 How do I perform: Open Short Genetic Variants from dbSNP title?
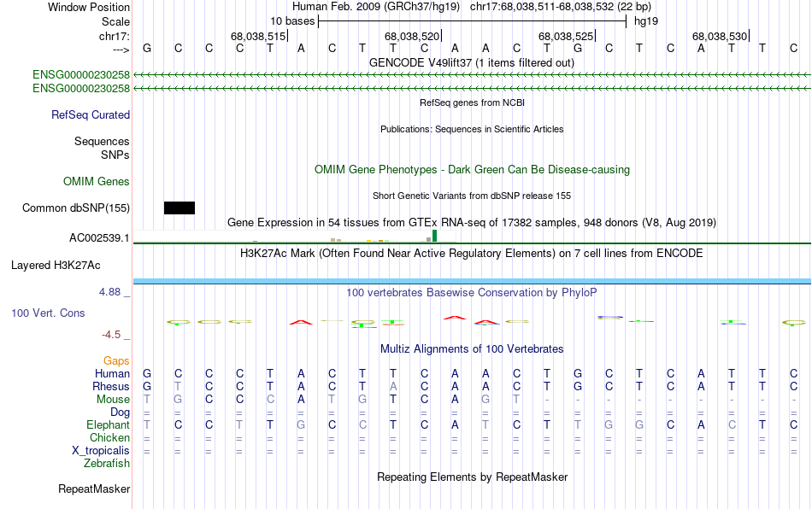tap(472, 196)
